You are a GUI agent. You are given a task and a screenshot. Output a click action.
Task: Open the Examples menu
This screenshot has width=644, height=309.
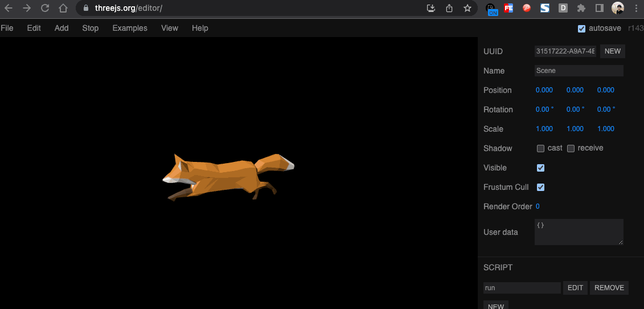(x=130, y=28)
